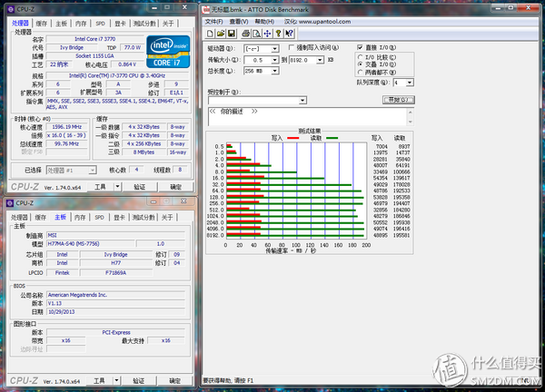Click the red 写入 legend marker

pos(293,138)
